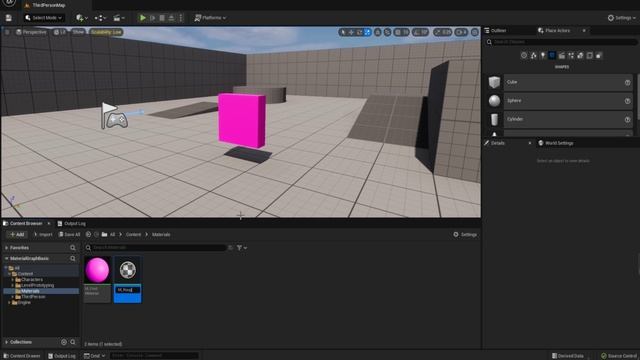Click Import in Content Browser

(x=43, y=235)
